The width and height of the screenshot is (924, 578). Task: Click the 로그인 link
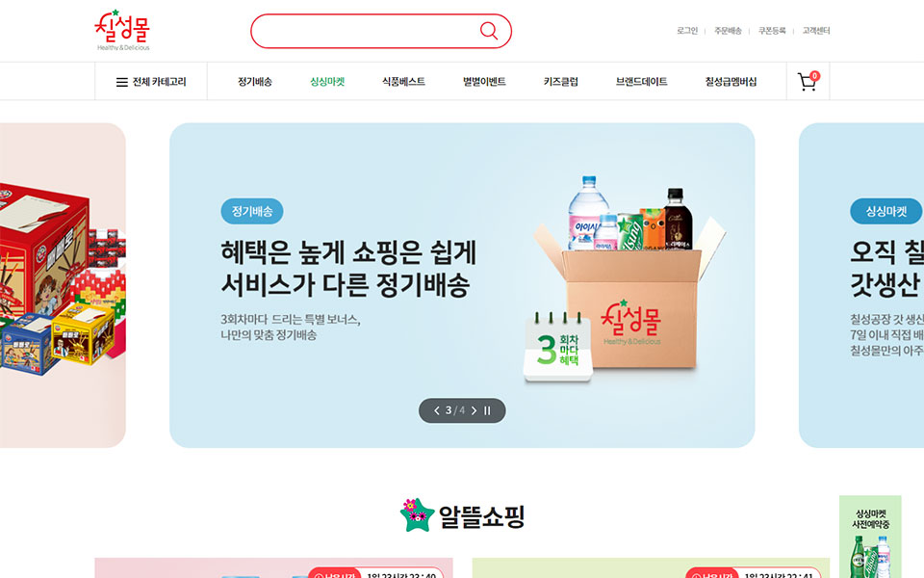687,31
